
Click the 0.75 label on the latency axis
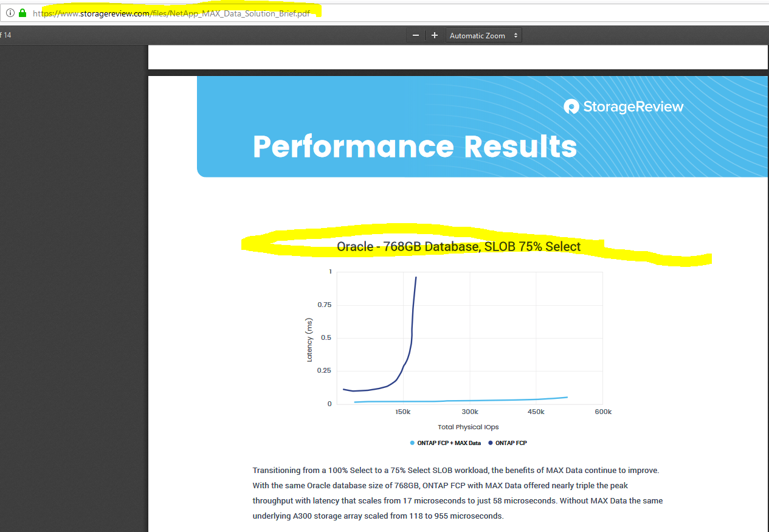323,305
